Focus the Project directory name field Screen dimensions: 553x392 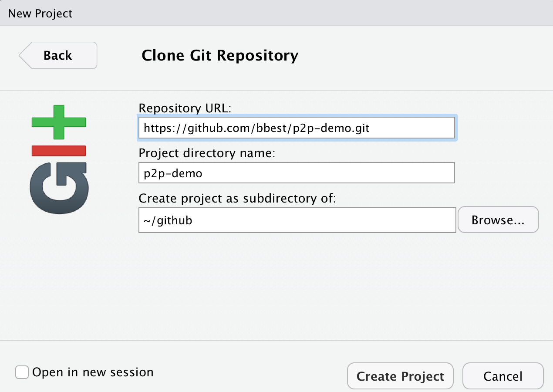296,173
